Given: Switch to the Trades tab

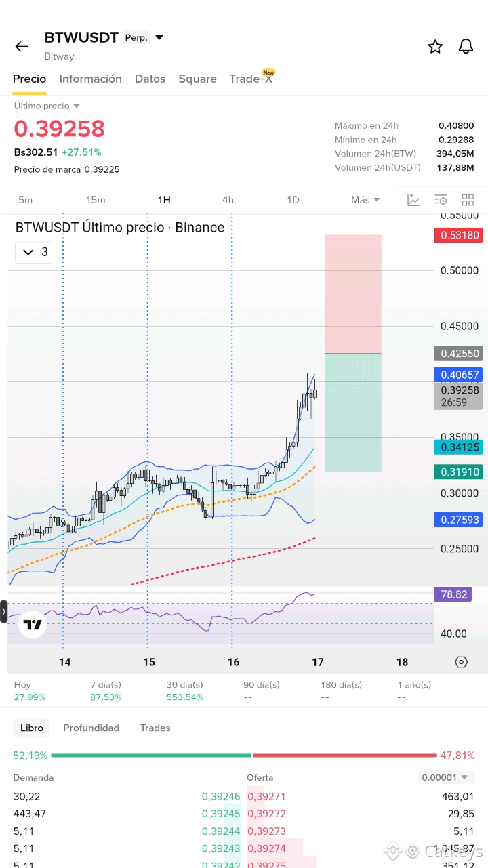Looking at the screenshot, I should 155,728.
